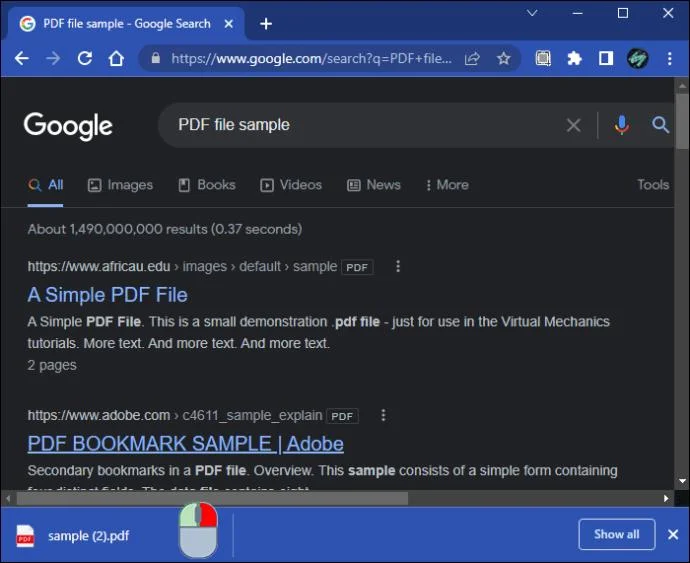The height and width of the screenshot is (563, 690).
Task: Close the downloads bar
Action: pyautogui.click(x=673, y=534)
